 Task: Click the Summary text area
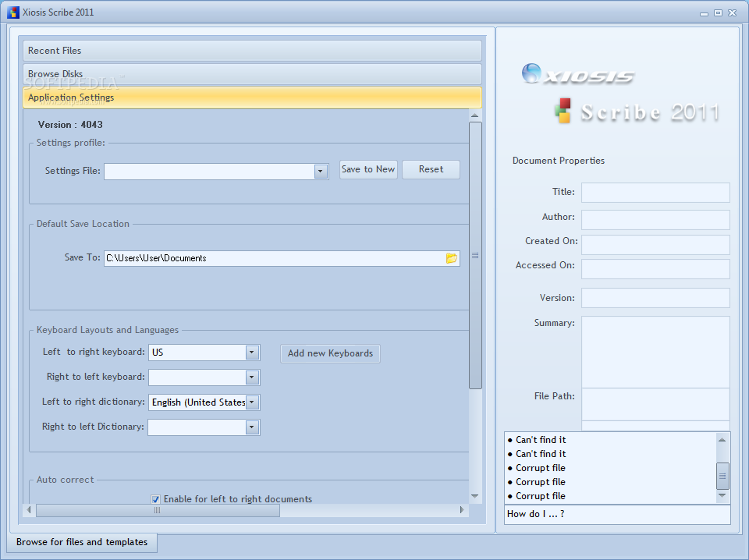(655, 352)
